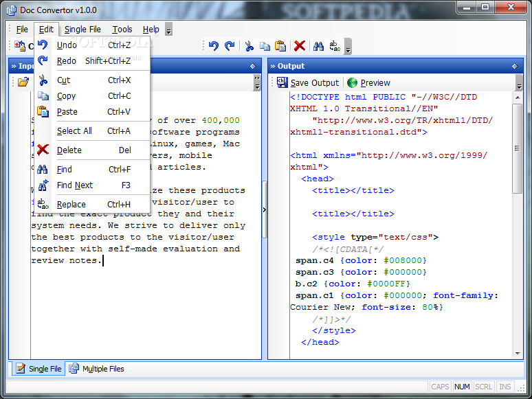Click the Save Output disk icon
This screenshot has width=532, height=399.
pyautogui.click(x=282, y=82)
